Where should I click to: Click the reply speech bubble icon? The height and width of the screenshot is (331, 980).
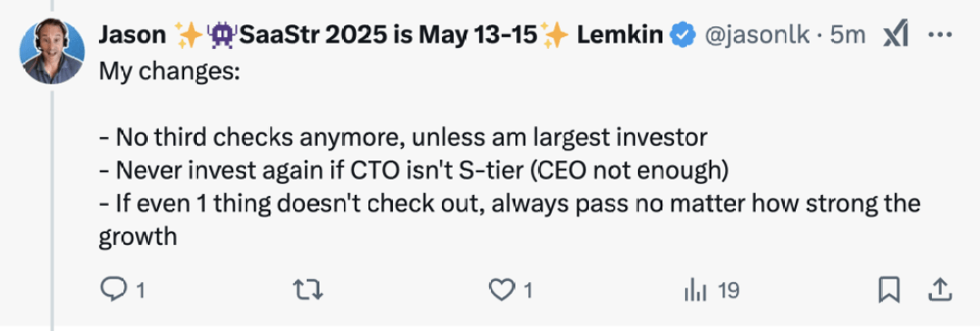[113, 290]
